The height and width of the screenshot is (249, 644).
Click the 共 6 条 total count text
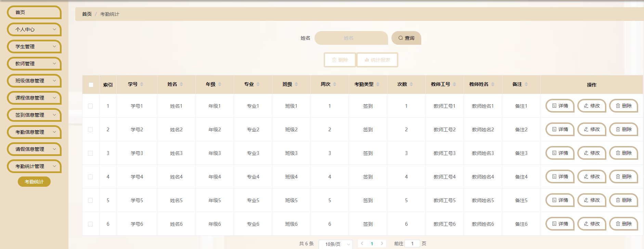[306, 244]
